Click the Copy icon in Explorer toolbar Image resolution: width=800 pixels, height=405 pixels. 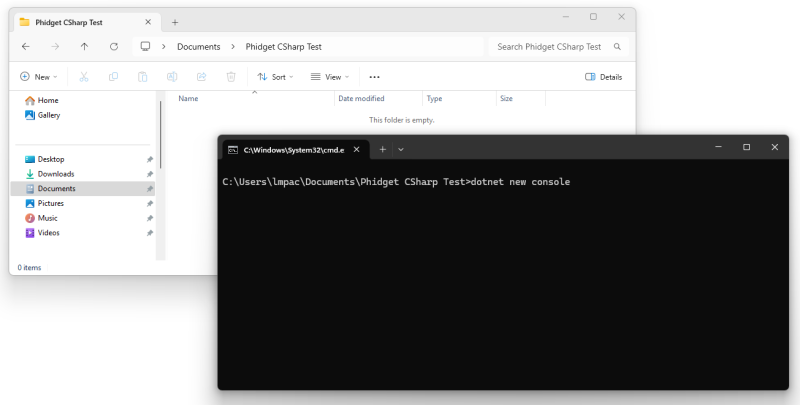click(x=113, y=77)
